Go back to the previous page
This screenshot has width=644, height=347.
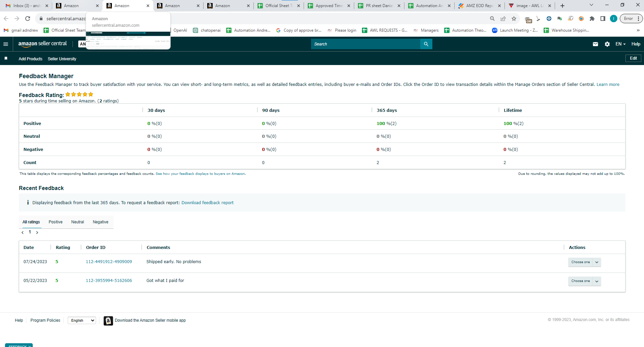[6, 19]
